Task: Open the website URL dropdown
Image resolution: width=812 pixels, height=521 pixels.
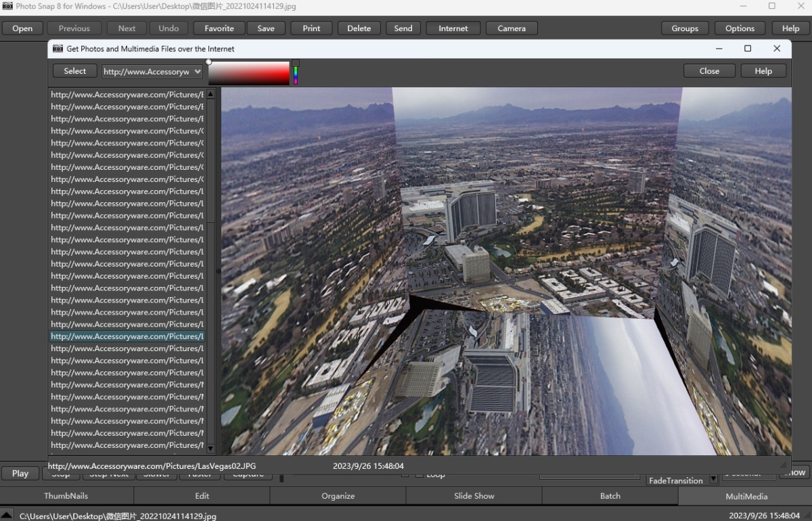Action: pos(198,71)
